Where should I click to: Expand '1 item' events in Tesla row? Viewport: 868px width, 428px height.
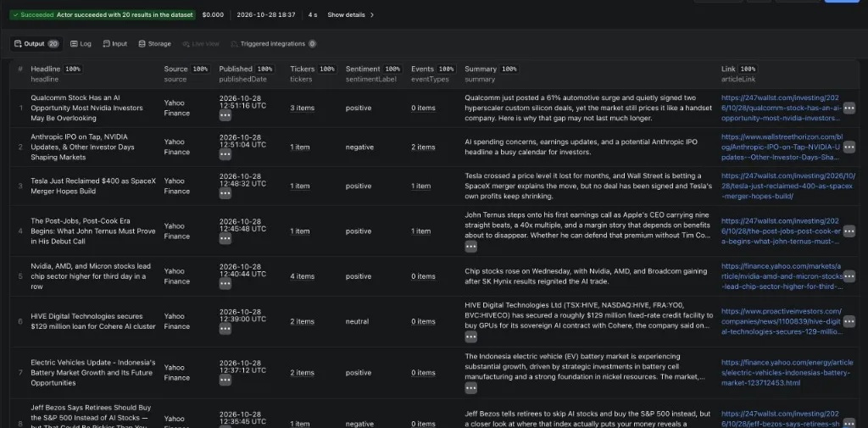420,186
